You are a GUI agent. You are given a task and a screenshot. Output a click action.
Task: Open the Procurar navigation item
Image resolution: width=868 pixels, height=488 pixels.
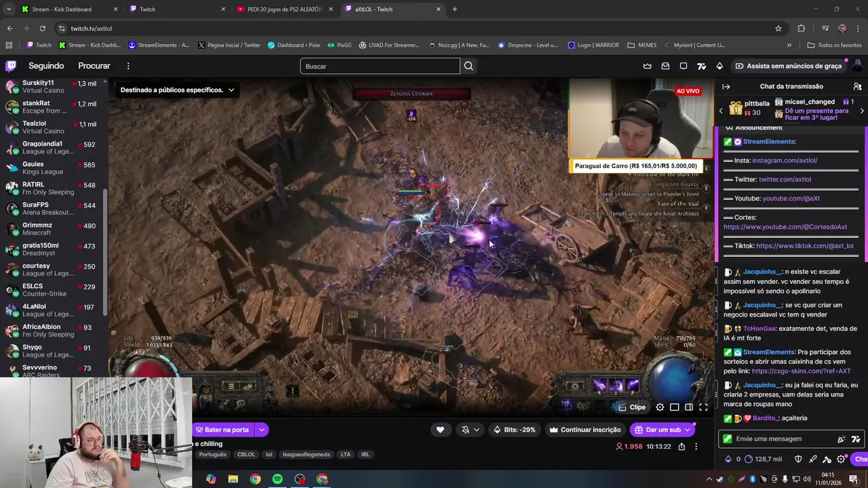(x=94, y=66)
